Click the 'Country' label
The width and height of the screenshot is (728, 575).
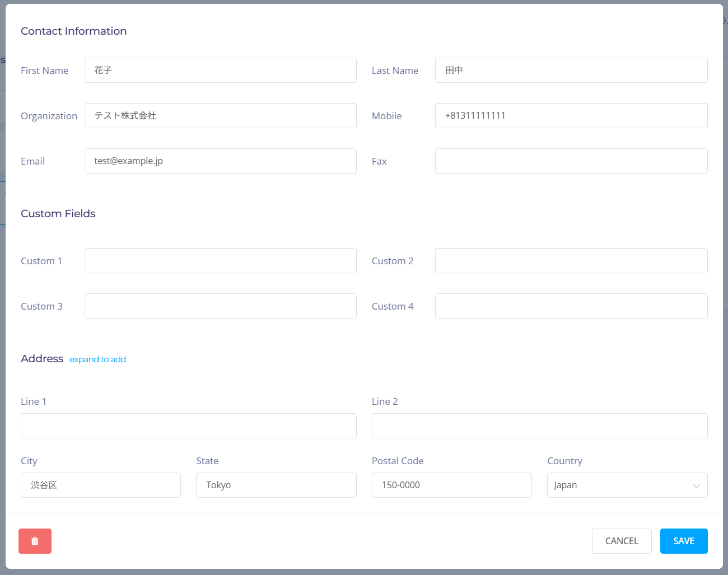565,461
